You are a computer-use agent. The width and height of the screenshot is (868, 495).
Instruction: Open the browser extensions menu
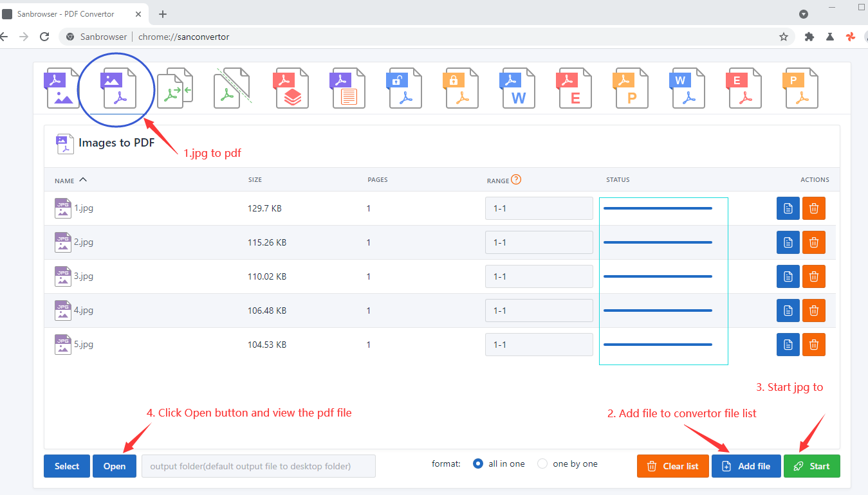click(809, 37)
